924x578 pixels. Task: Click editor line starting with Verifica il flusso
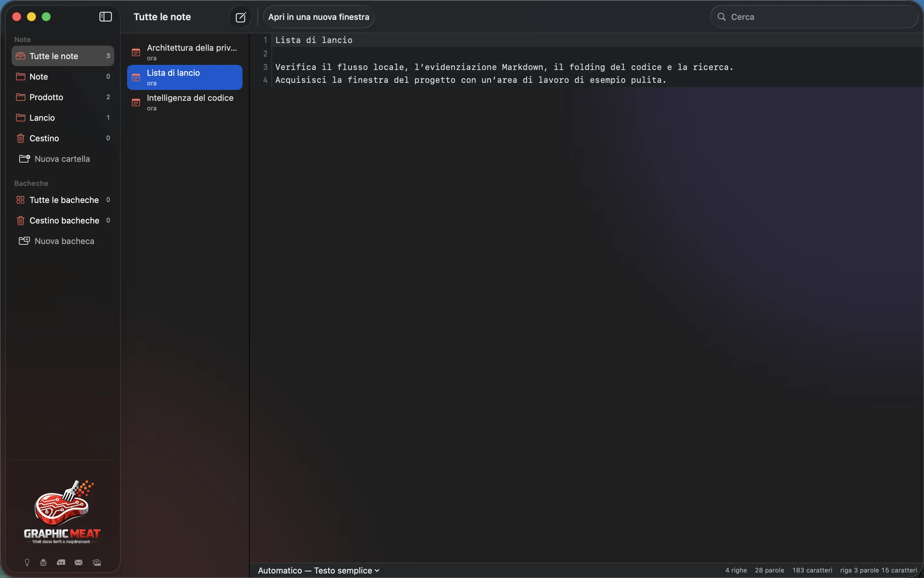(x=504, y=67)
